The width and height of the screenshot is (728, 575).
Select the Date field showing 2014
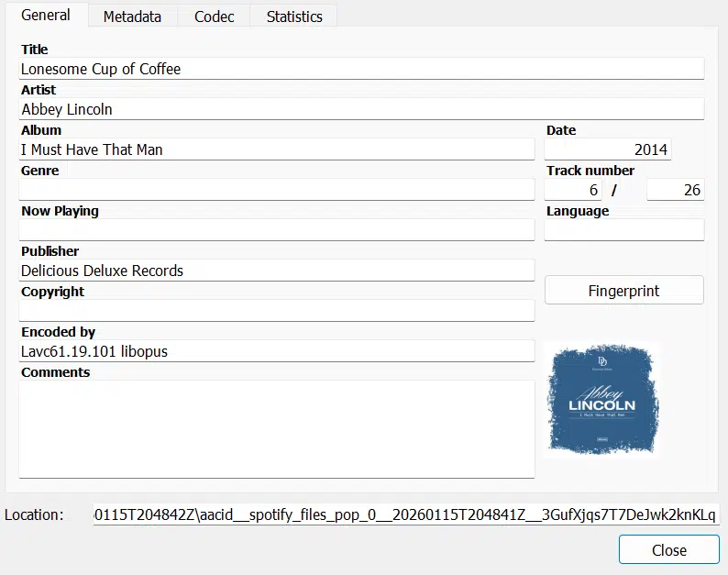[608, 149]
